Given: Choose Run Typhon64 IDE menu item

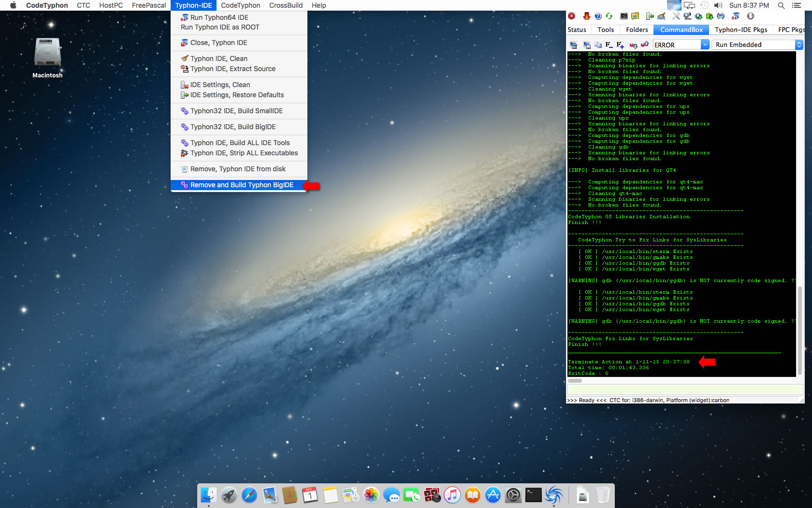Looking at the screenshot, I should [239, 17].
